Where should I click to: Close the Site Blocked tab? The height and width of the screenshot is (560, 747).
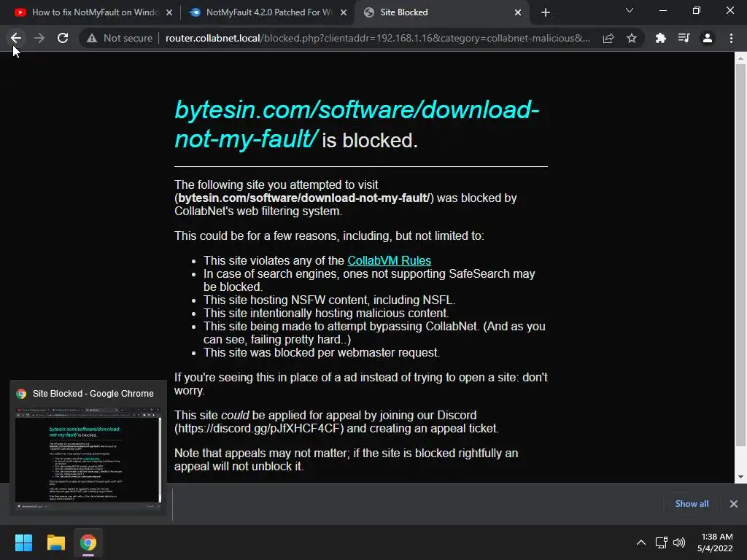click(x=518, y=12)
